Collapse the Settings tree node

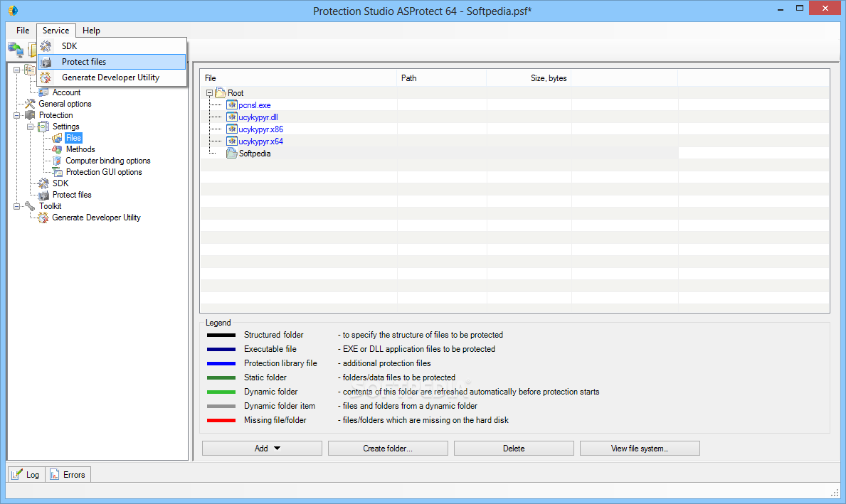click(x=30, y=127)
